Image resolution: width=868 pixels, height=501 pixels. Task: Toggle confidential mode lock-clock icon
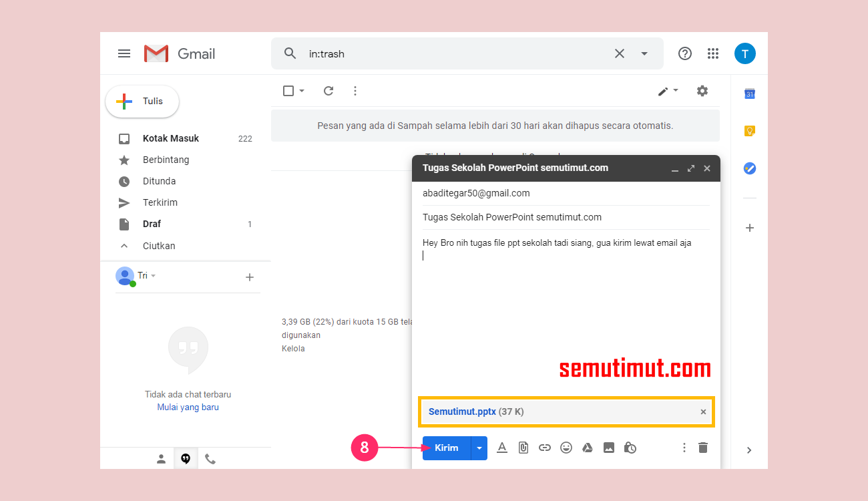click(x=630, y=448)
